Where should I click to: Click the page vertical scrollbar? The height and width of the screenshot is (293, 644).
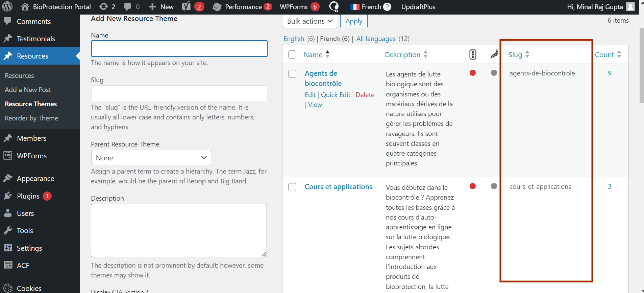[641, 65]
